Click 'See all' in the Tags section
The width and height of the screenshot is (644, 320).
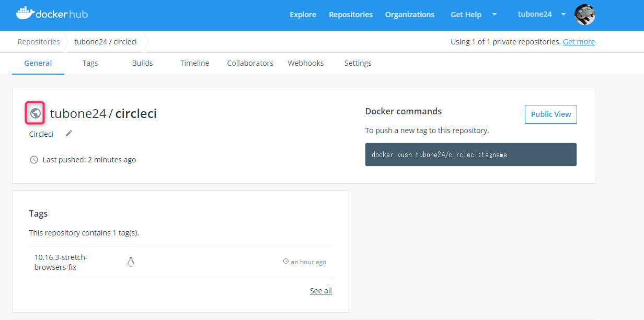(x=320, y=290)
